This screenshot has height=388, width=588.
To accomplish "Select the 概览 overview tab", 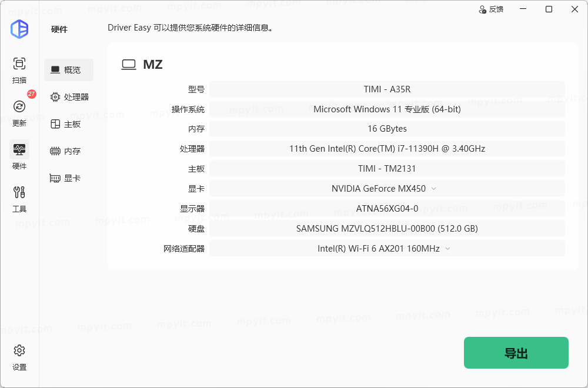I will pos(69,70).
